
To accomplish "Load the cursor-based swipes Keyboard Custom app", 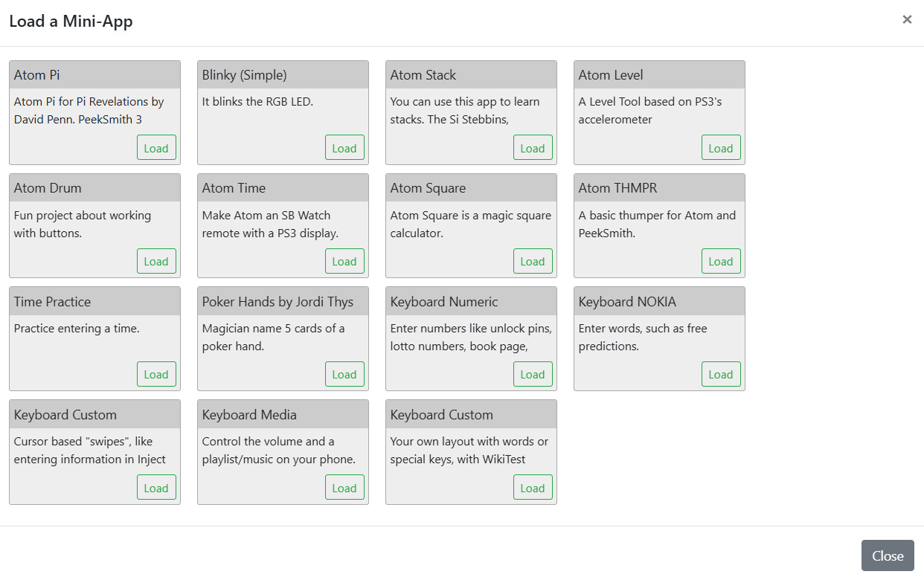I will [156, 488].
